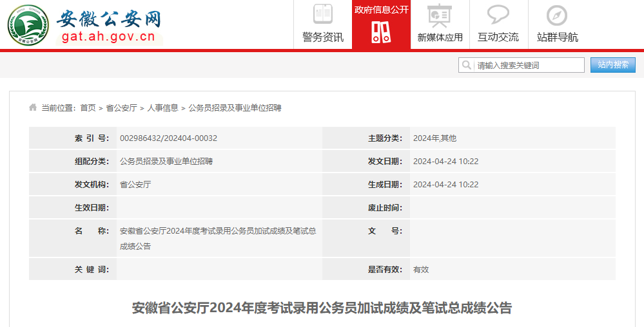644x327 pixels.
Task: Click the 2024年,其他 topic classification value
Action: click(x=434, y=138)
